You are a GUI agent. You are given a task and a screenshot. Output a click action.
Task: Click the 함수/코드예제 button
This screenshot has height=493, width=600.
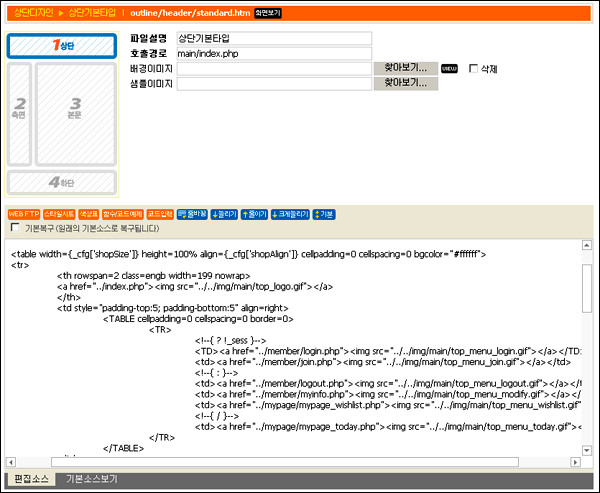point(122,214)
